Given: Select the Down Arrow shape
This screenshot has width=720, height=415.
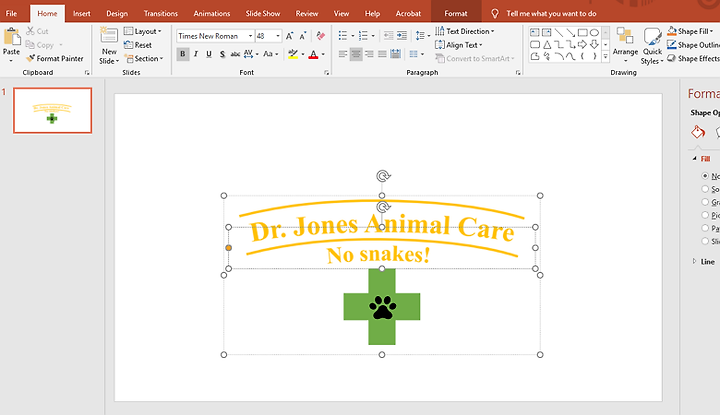Looking at the screenshot, I should tap(594, 45).
